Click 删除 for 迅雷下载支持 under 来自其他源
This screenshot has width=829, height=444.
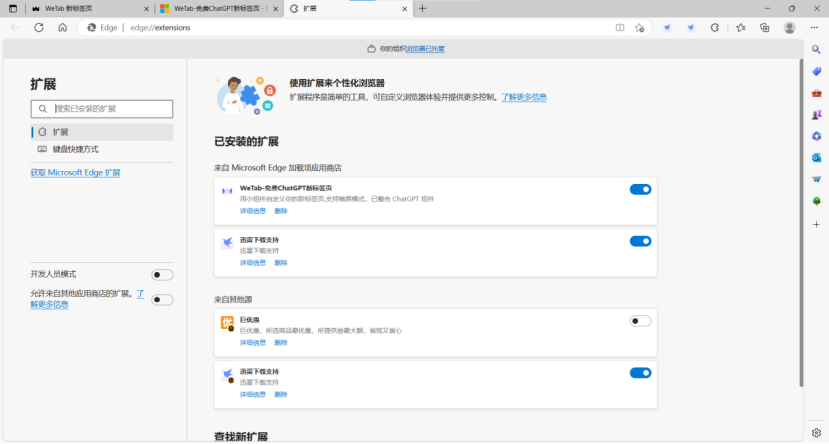click(x=281, y=395)
